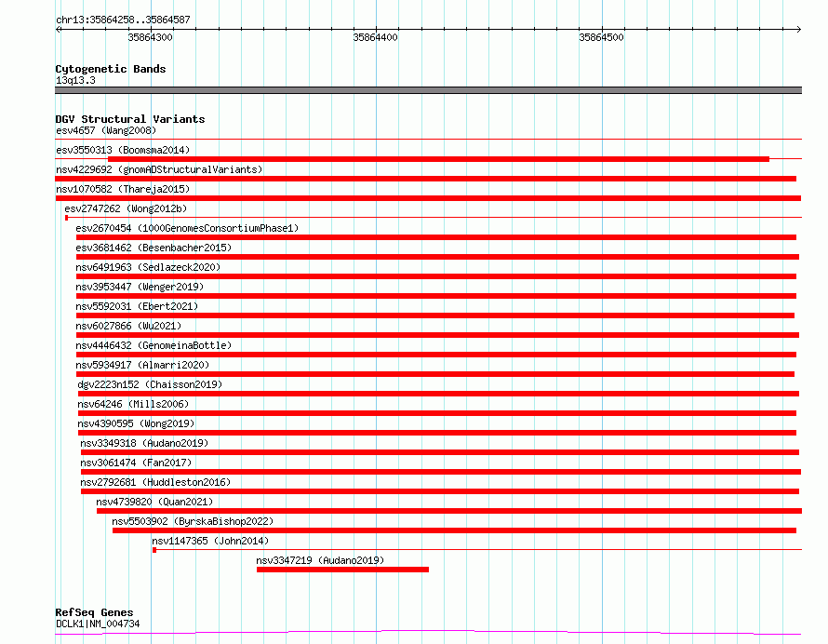Click the red bar under nsv4739820 (Quan2021)
Screen dimensions: 828x644
click(448, 511)
